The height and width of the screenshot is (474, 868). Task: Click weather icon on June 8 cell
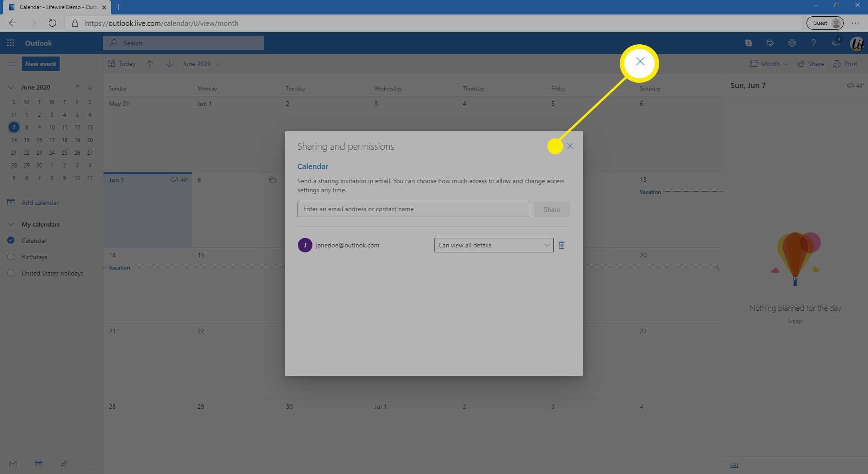coord(273,180)
